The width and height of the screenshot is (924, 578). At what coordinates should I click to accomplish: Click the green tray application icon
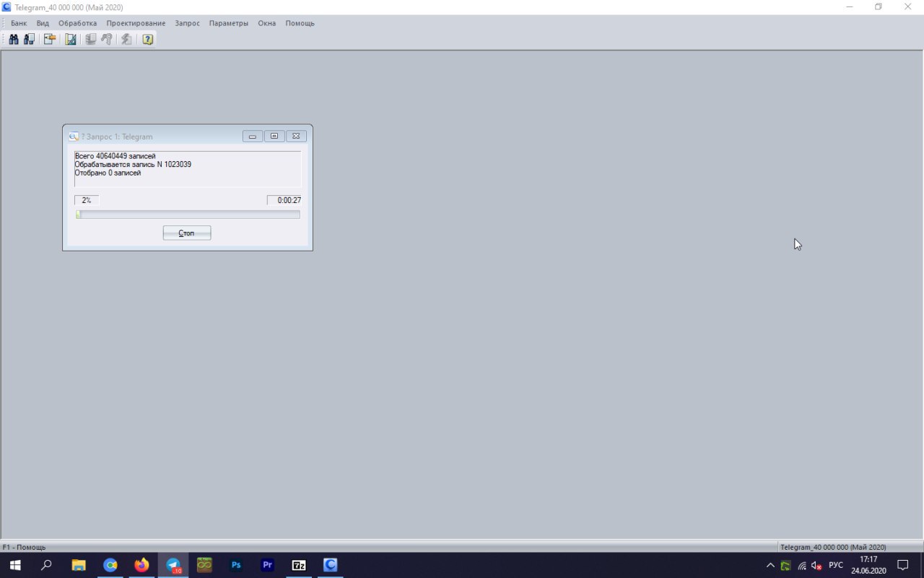pyautogui.click(x=785, y=566)
